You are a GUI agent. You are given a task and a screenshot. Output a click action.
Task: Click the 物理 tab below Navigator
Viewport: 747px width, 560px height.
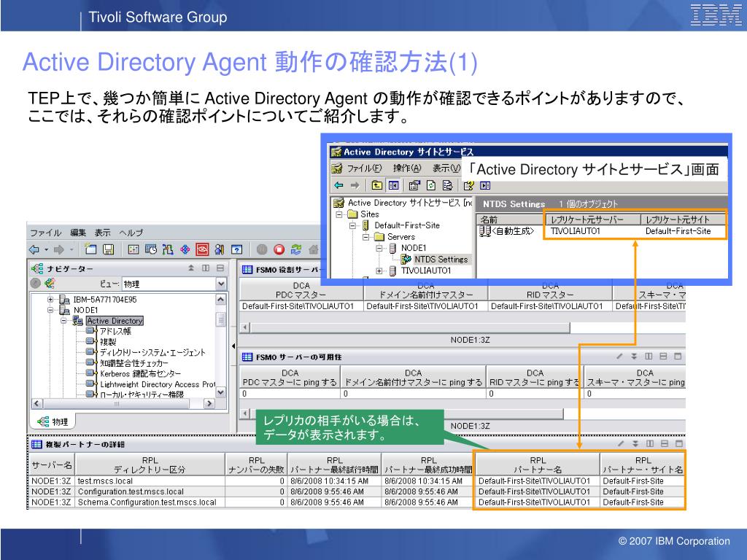53,421
